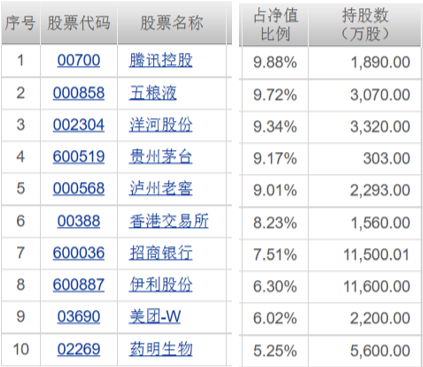
Task: Click the 303.00 shares cell
Action: 365,158
